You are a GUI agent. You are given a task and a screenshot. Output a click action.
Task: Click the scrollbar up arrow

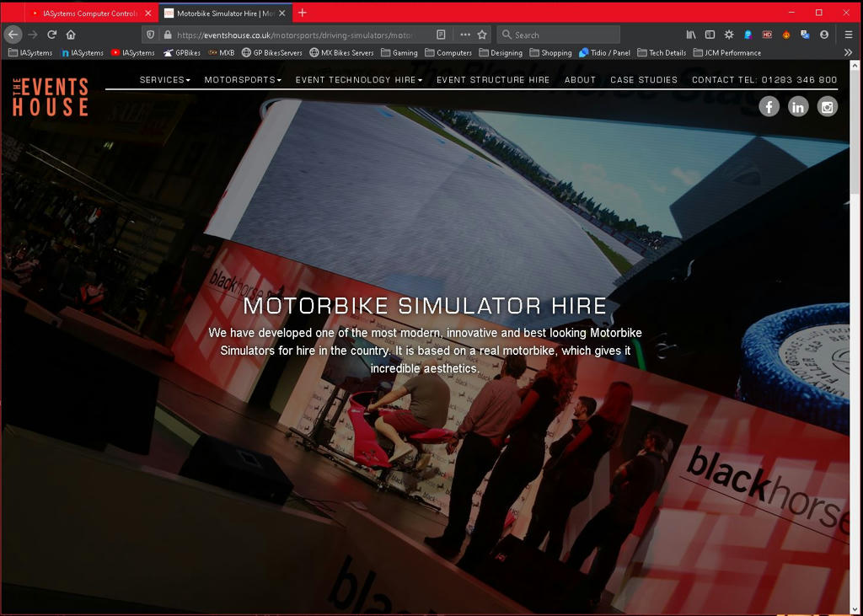(x=855, y=65)
